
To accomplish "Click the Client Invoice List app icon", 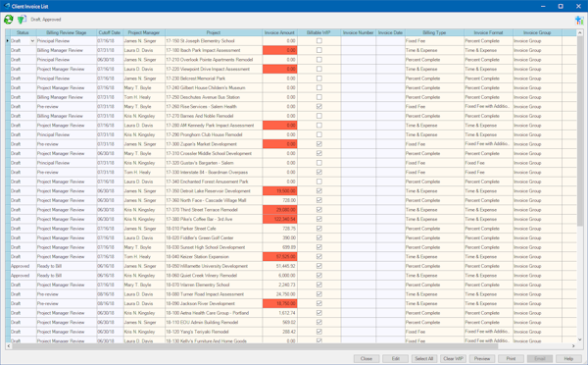I will pos(7,6).
